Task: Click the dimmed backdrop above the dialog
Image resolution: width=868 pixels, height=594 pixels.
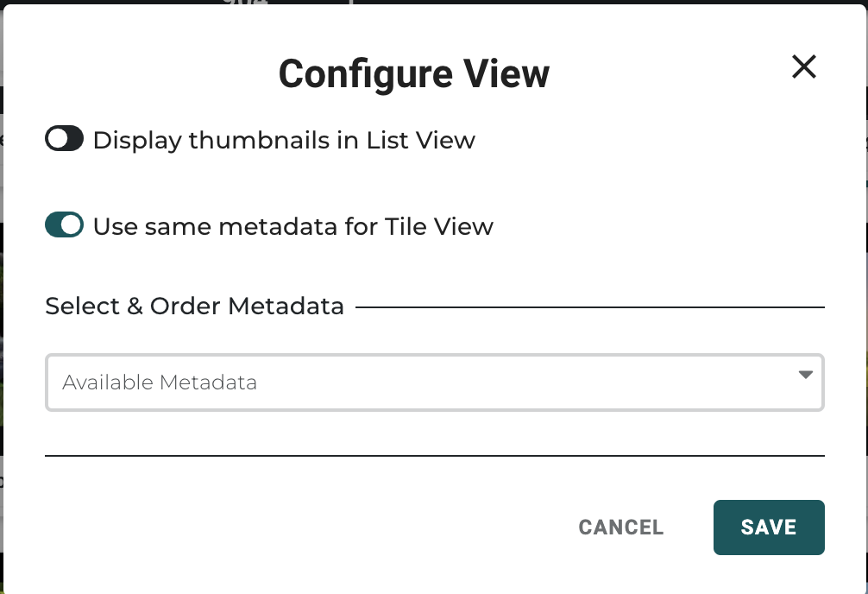Action: pos(518,3)
